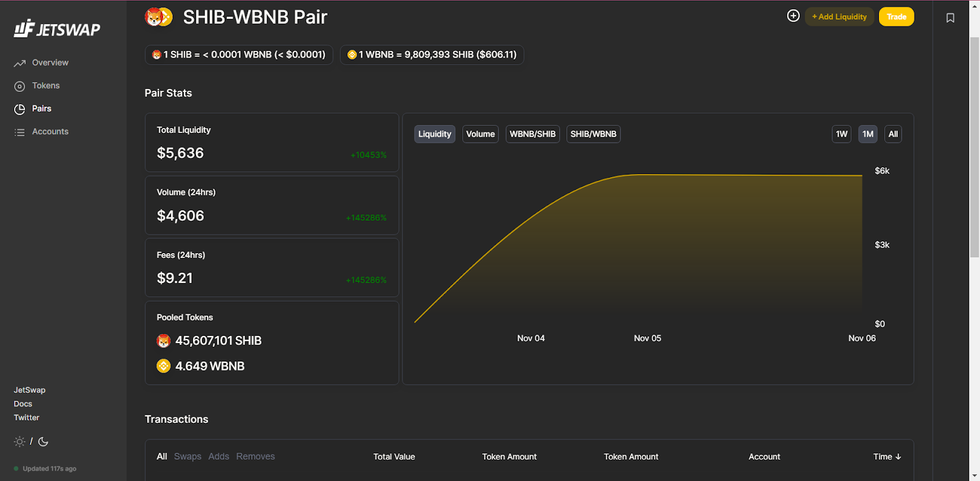Click the + Add Liquidity button
The width and height of the screenshot is (980, 481).
[x=839, y=17]
